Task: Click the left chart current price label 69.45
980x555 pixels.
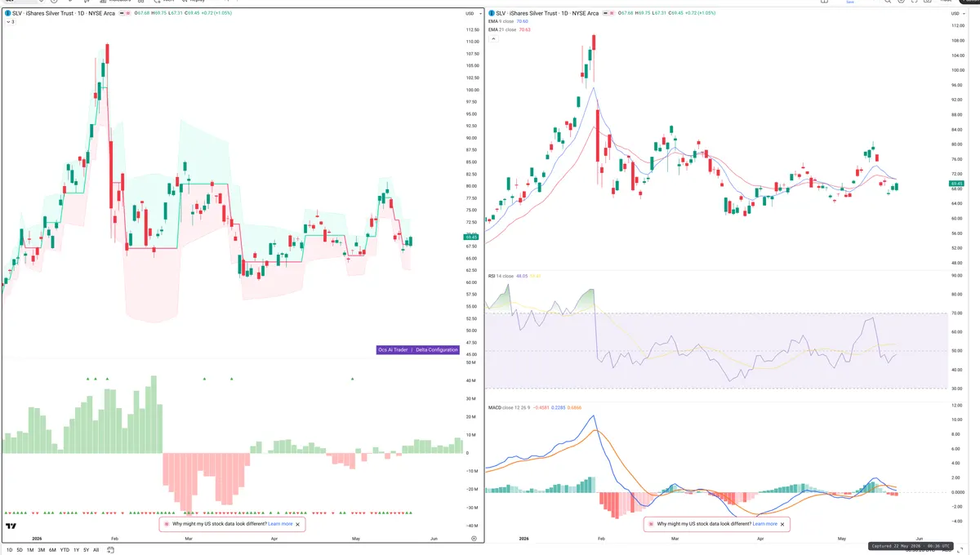Action: 471,237
